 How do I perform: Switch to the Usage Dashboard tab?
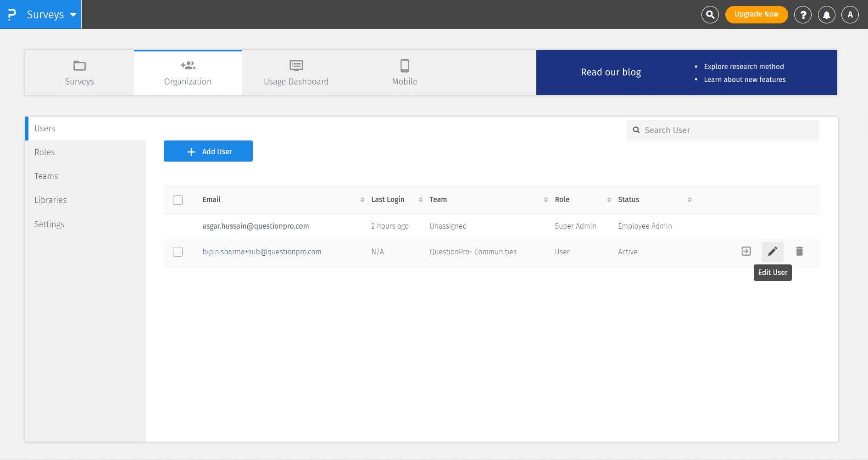click(296, 72)
